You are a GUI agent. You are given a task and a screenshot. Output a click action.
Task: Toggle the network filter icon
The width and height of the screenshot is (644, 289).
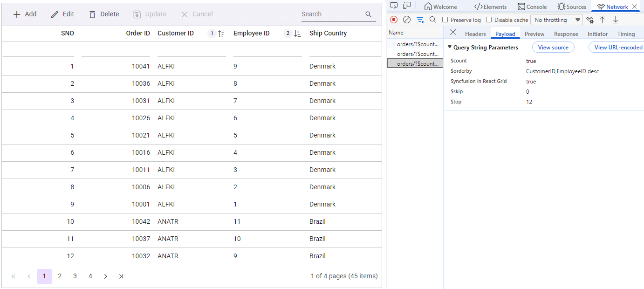pyautogui.click(x=420, y=20)
